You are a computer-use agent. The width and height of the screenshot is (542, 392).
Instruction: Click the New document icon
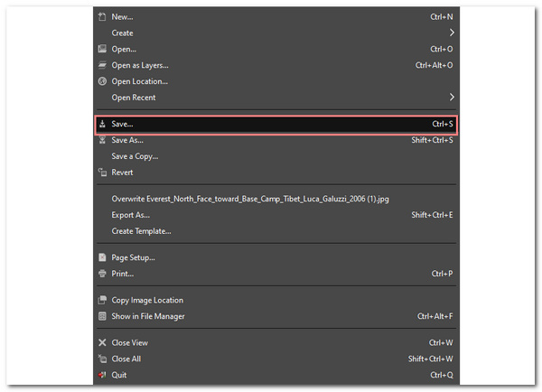[102, 16]
